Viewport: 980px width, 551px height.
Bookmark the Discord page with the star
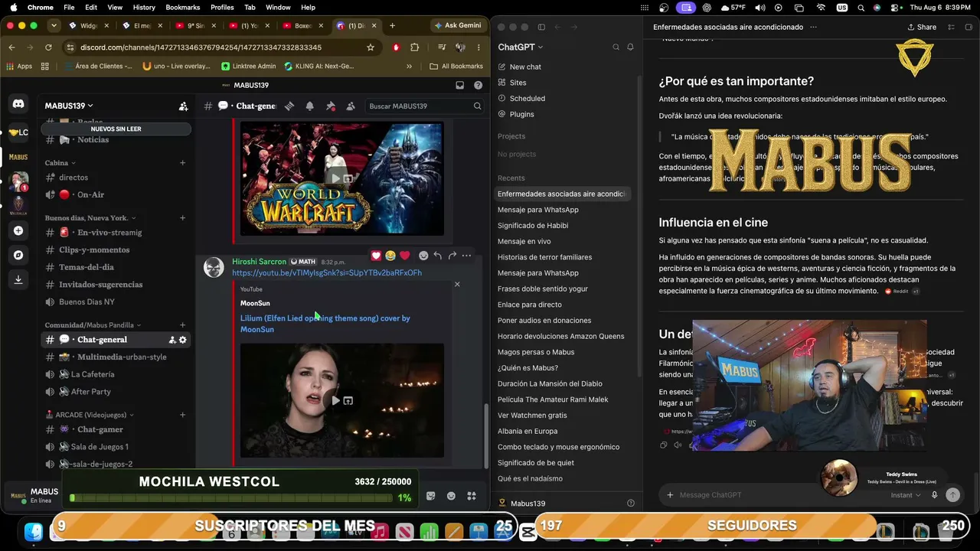tap(371, 47)
